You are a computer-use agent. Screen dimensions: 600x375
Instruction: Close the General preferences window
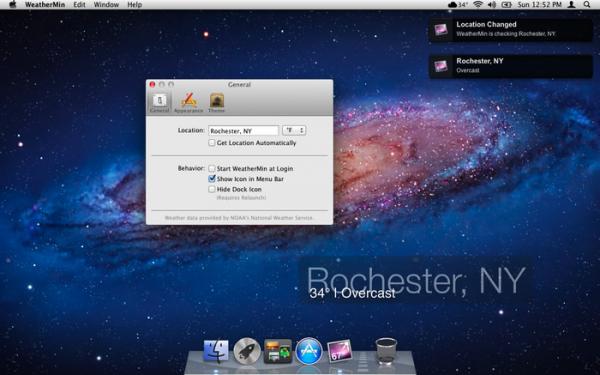[x=152, y=84]
